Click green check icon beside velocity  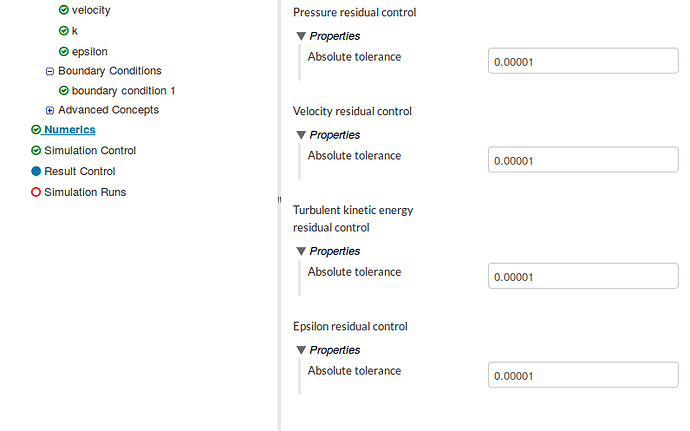[64, 10]
